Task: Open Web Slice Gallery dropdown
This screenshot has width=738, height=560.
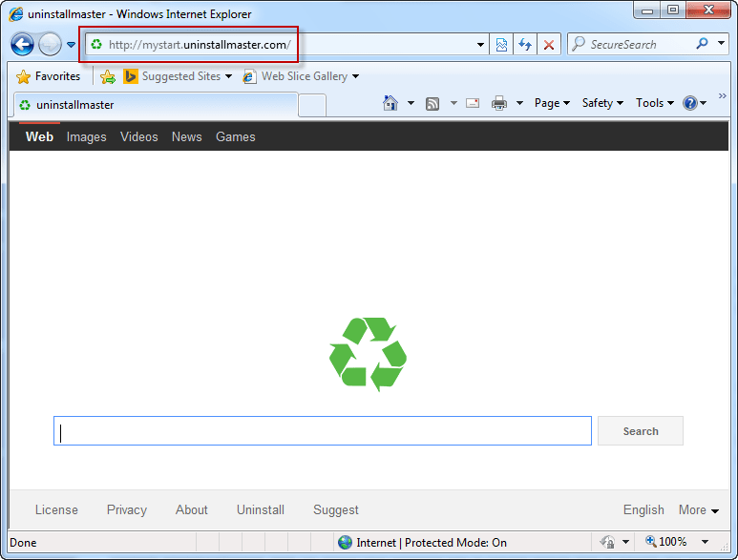Action: pyautogui.click(x=355, y=76)
